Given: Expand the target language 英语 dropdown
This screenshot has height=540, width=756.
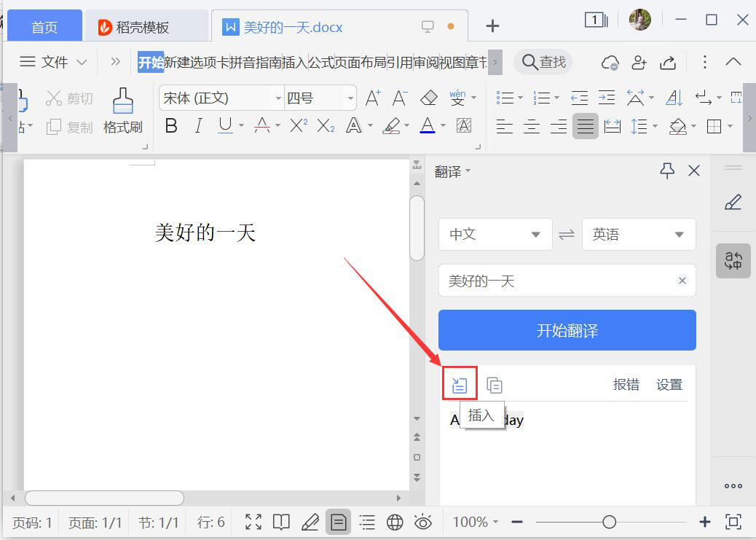Looking at the screenshot, I should (638, 235).
